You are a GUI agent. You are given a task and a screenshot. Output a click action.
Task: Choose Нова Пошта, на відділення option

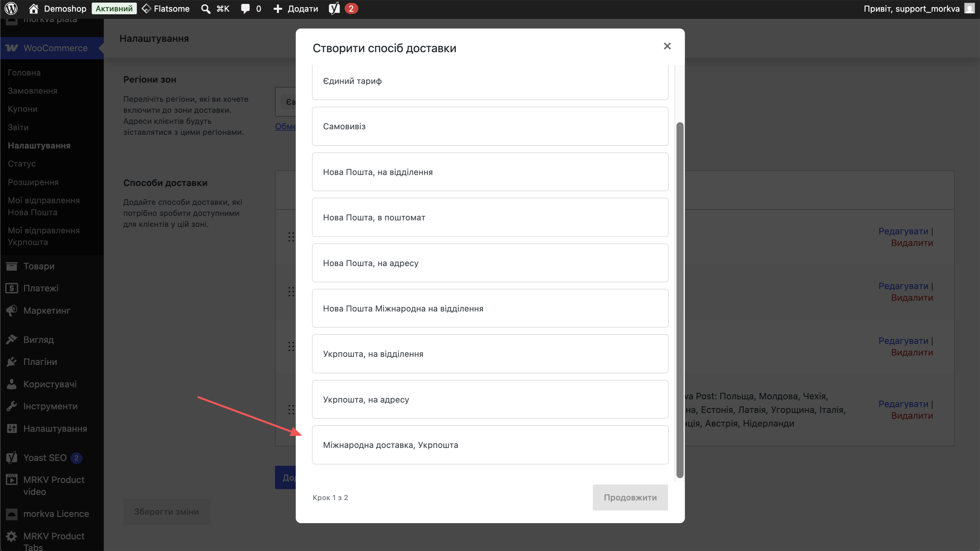pyautogui.click(x=490, y=172)
